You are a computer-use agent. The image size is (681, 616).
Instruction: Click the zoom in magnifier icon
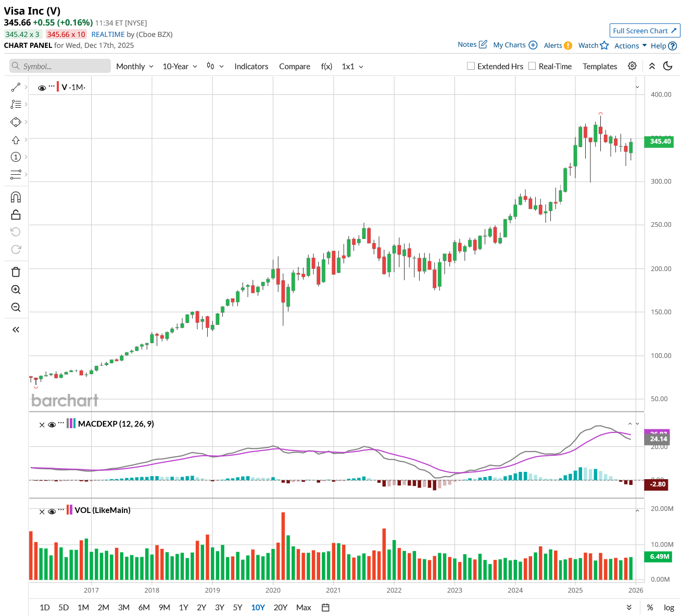pyautogui.click(x=16, y=290)
